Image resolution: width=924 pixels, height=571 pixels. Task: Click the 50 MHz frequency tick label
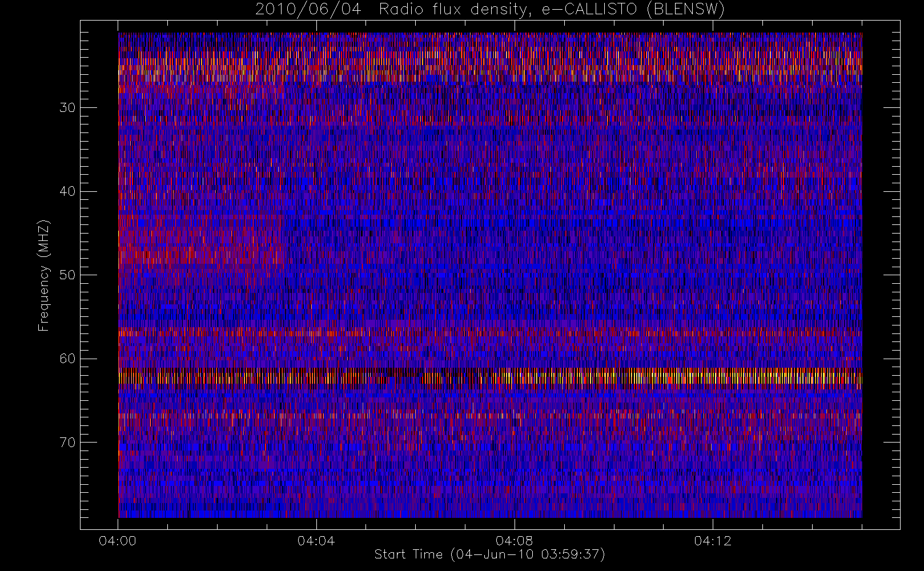67,275
